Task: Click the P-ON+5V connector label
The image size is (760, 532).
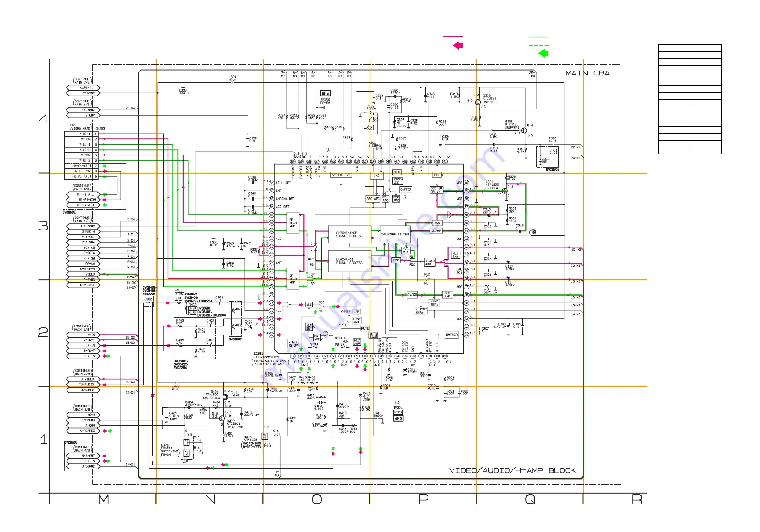Action: 84,93
